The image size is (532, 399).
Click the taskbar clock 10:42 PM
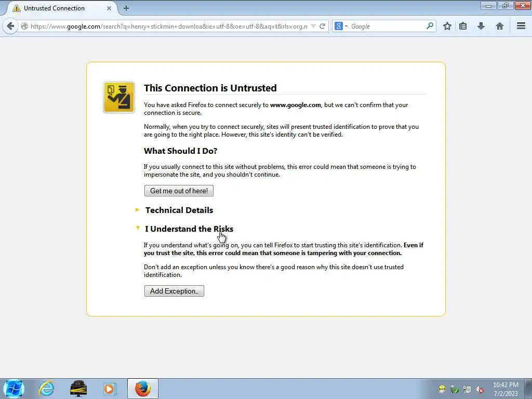(506, 385)
